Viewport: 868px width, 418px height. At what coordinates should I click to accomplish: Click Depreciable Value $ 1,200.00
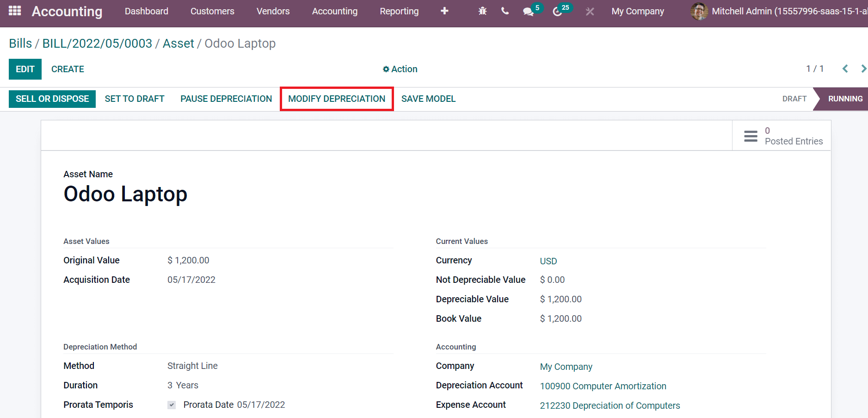561,299
